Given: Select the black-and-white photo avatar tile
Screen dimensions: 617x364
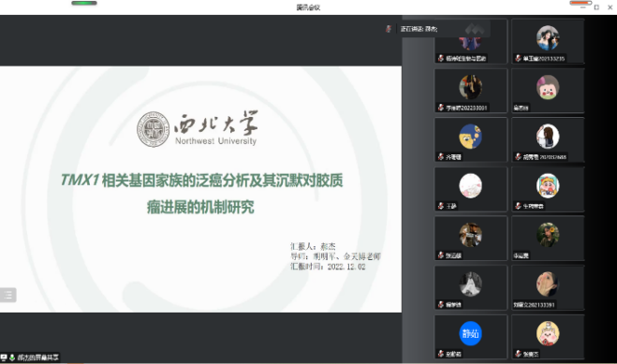Looking at the screenshot, I should (471, 288).
